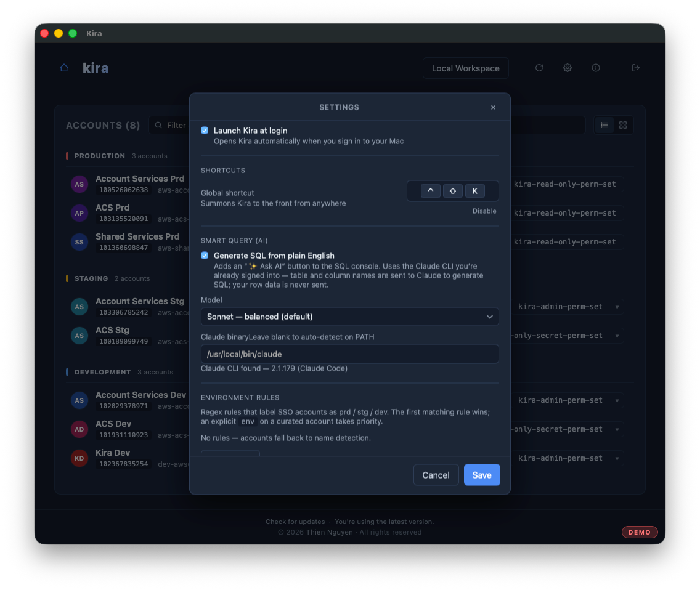The width and height of the screenshot is (700, 590).
Task: Click the PRODUCTION group header
Action: 100,156
